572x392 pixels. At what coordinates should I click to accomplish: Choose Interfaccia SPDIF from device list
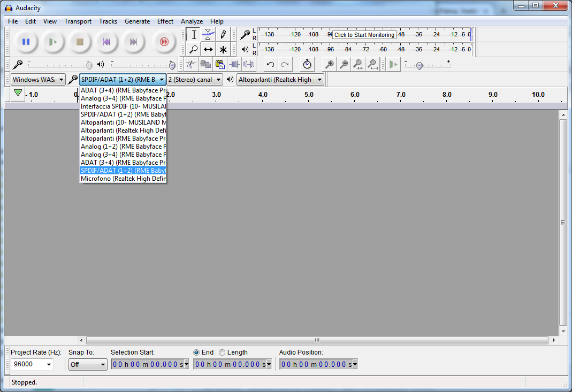click(x=123, y=106)
